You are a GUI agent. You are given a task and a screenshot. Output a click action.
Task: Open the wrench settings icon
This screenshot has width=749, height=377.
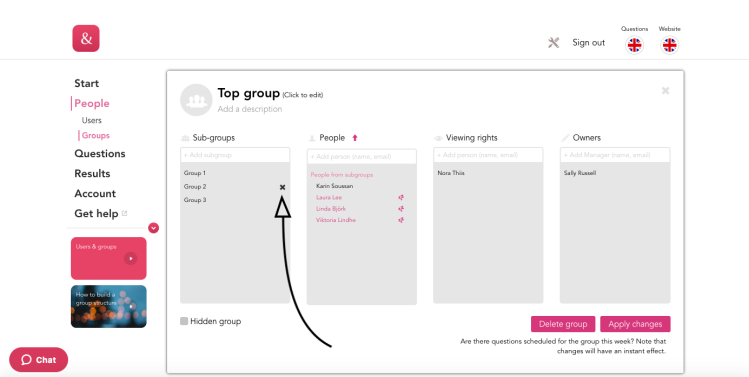(x=554, y=43)
